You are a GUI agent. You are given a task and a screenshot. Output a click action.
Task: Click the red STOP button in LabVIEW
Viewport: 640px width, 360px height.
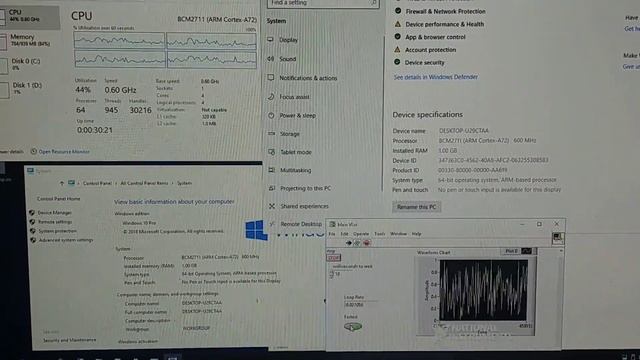coord(333,258)
